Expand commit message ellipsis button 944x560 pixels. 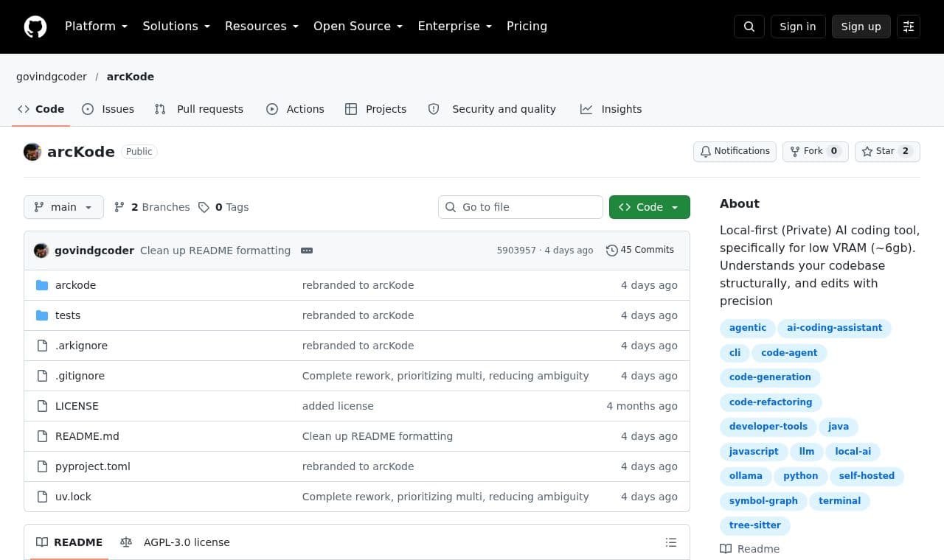[x=307, y=251]
